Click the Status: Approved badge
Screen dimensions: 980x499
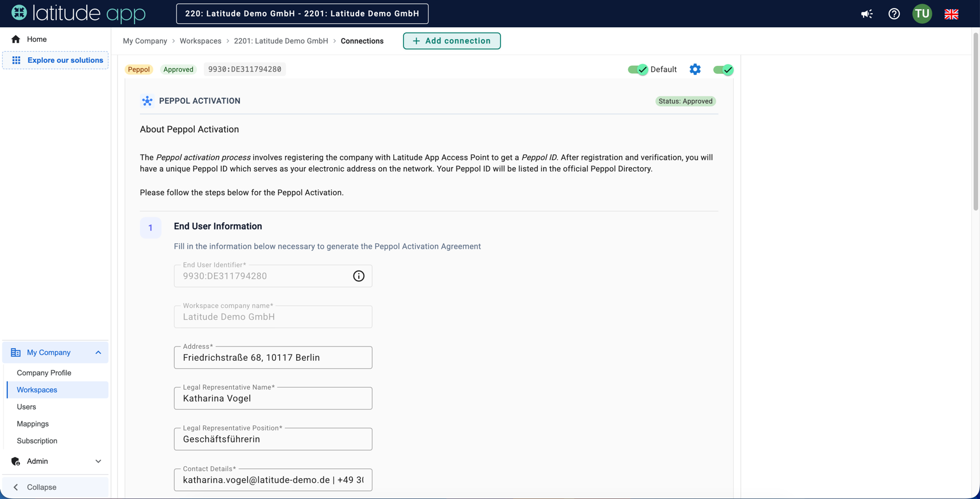tap(685, 101)
